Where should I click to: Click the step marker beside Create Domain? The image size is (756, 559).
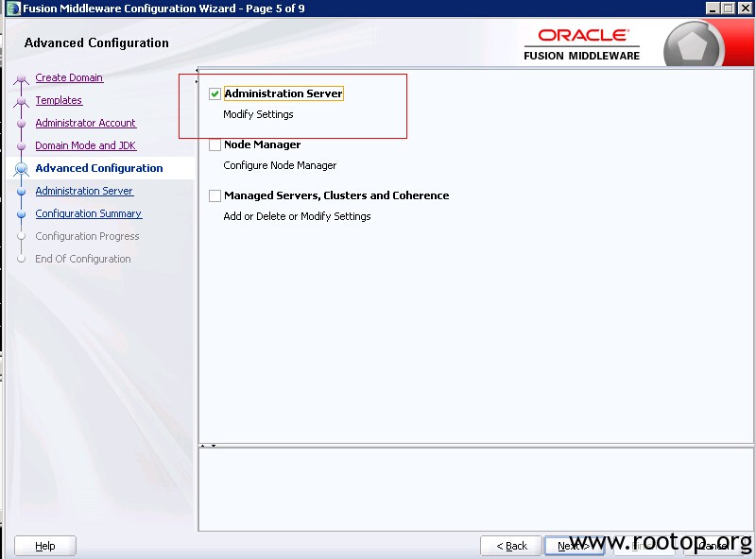click(21, 78)
